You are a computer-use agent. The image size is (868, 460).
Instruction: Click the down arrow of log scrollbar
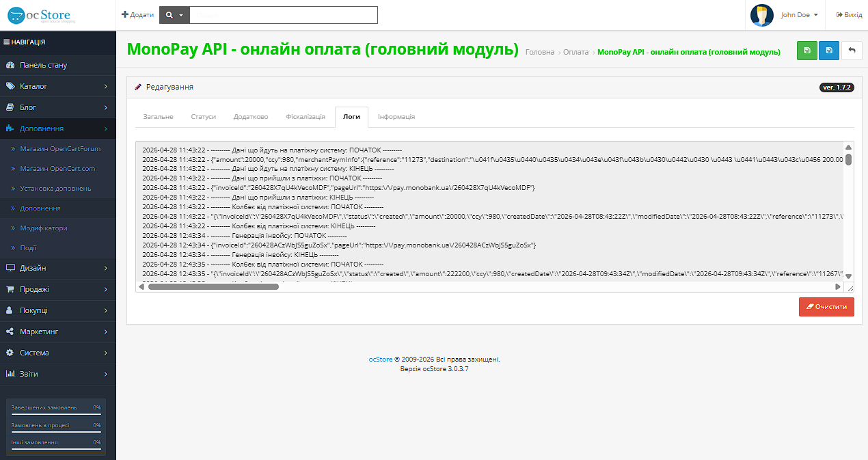click(848, 276)
